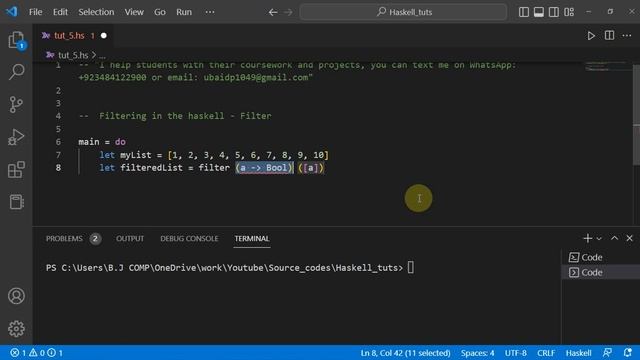Click the selected (a -> Bool) text
This screenshot has width=640, height=360.
(264, 168)
